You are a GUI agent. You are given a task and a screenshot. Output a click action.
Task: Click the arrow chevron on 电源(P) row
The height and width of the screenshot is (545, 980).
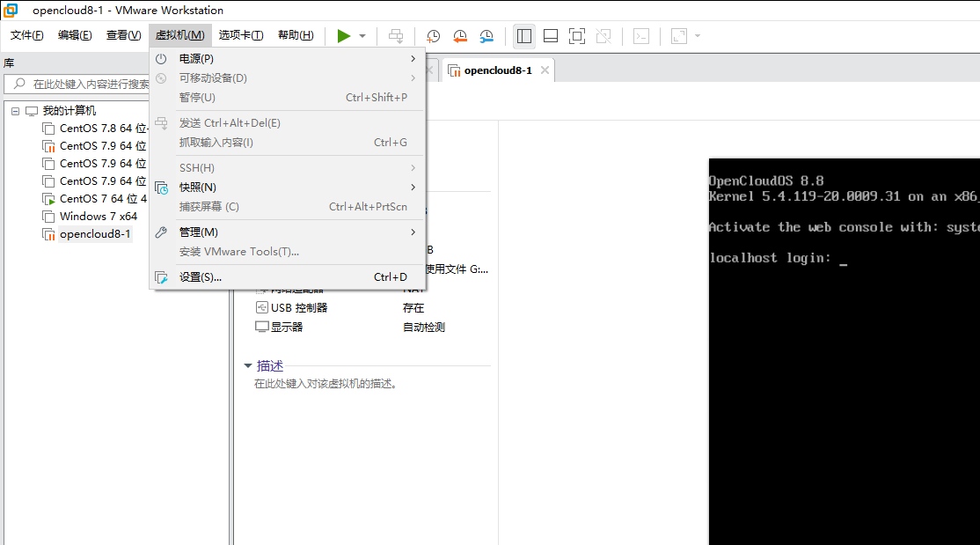click(413, 58)
